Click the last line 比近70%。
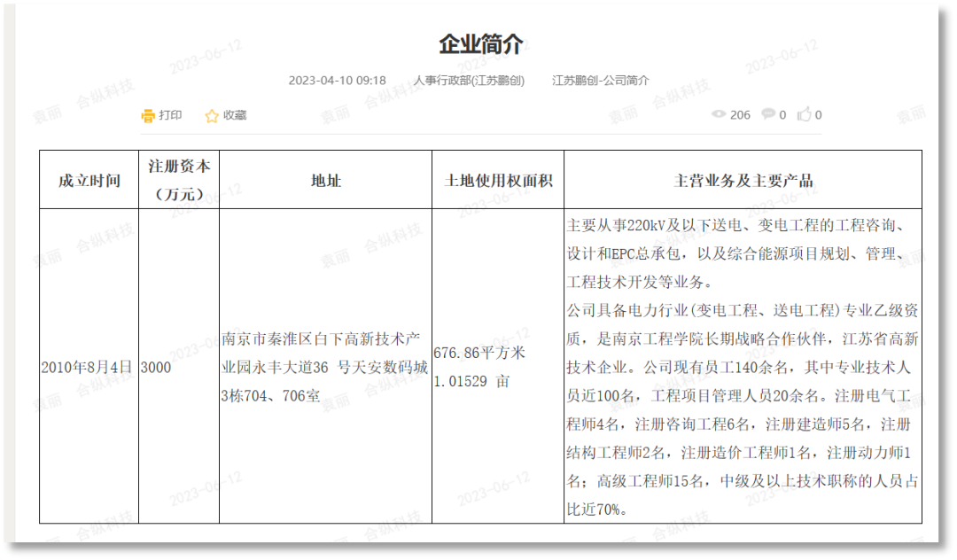This screenshot has width=957, height=560. [597, 509]
